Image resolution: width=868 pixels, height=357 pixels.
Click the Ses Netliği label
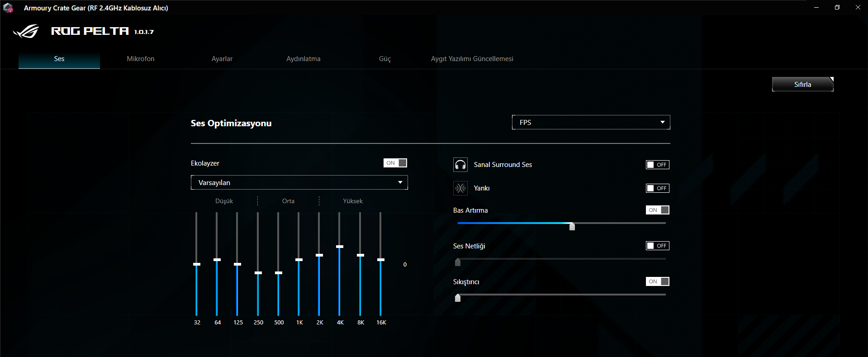[x=469, y=246]
